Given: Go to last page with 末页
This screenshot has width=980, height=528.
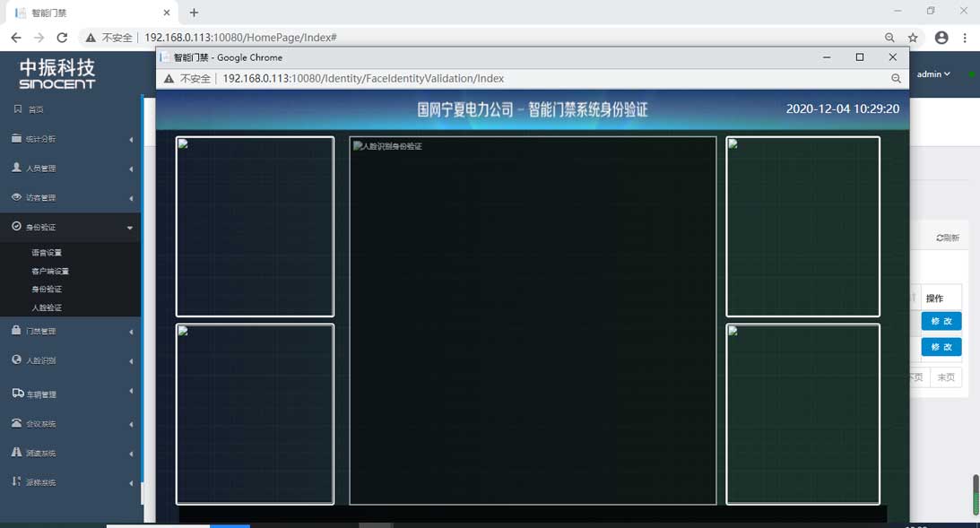Looking at the screenshot, I should pos(946,377).
